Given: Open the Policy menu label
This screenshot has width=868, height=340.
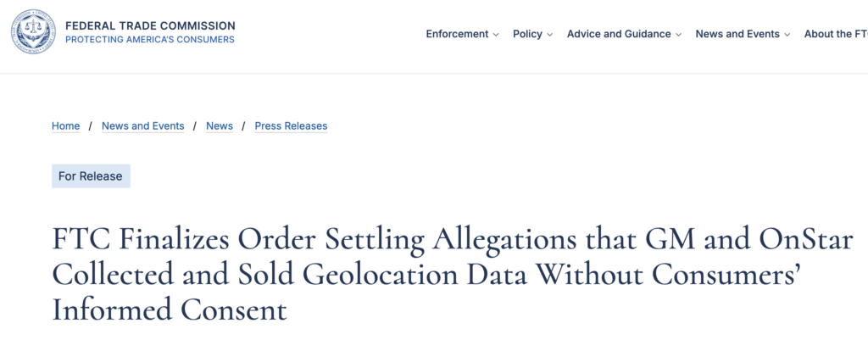Looking at the screenshot, I should (x=527, y=34).
